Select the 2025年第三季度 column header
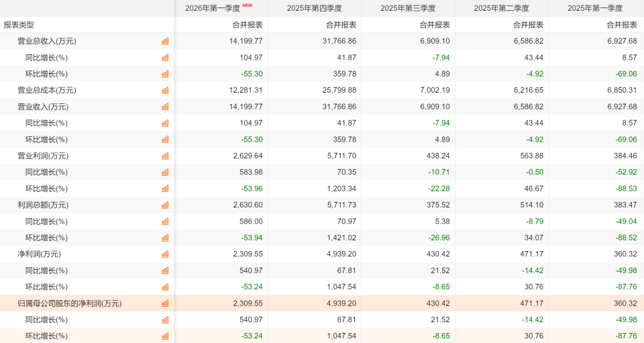 [x=408, y=8]
